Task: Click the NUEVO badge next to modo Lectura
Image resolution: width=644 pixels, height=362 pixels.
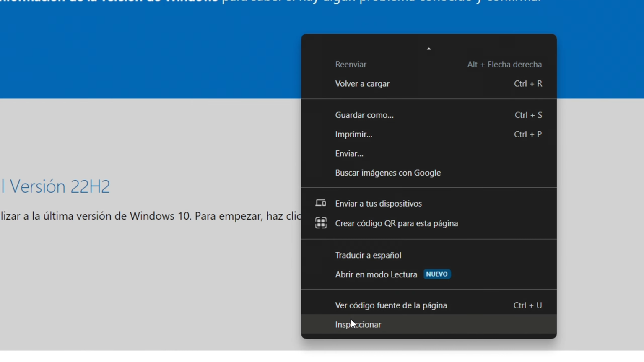Action: tap(437, 274)
